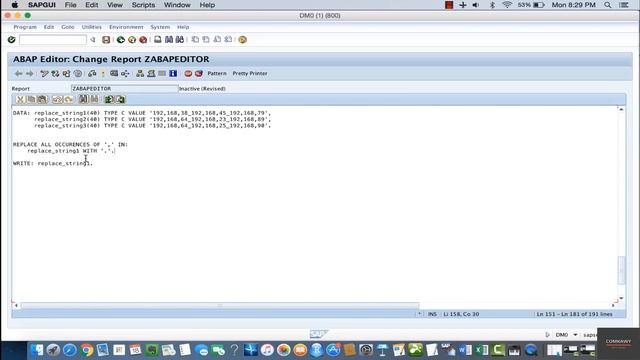
Task: Focus the transaction command field
Action: point(53,40)
